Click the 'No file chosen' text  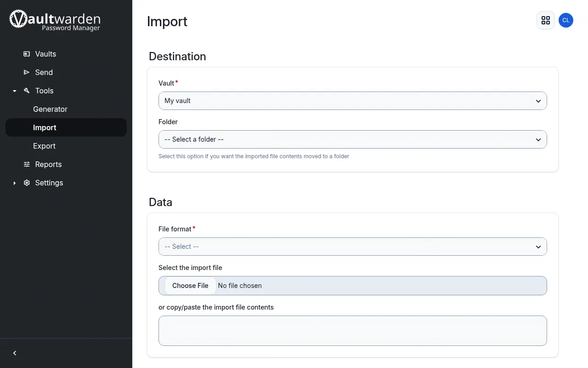[x=240, y=286]
